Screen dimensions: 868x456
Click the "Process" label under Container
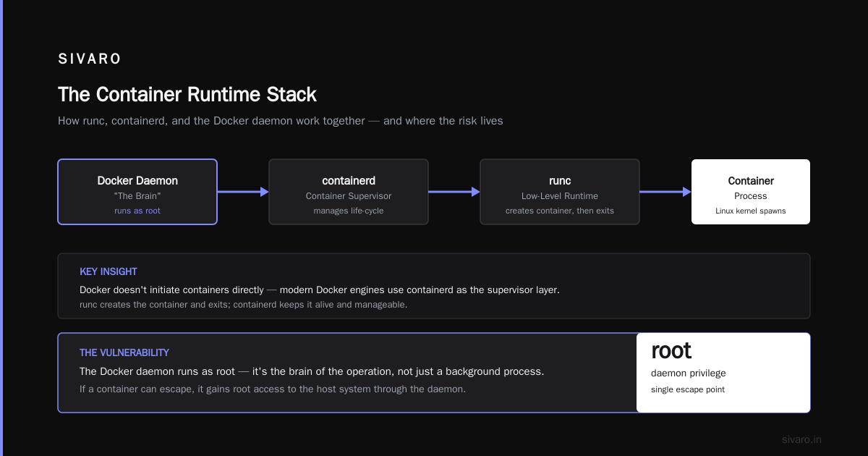pyautogui.click(x=751, y=196)
